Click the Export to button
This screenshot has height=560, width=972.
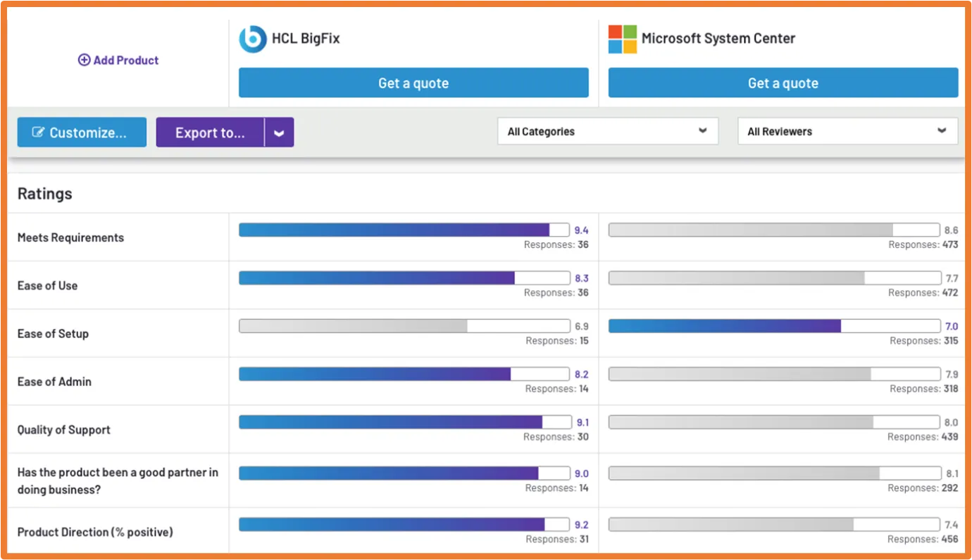click(x=210, y=132)
